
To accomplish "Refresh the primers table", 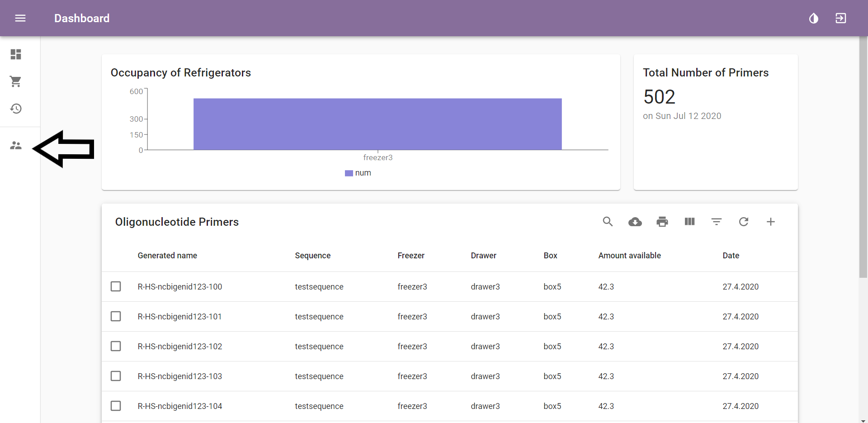I will pyautogui.click(x=744, y=222).
